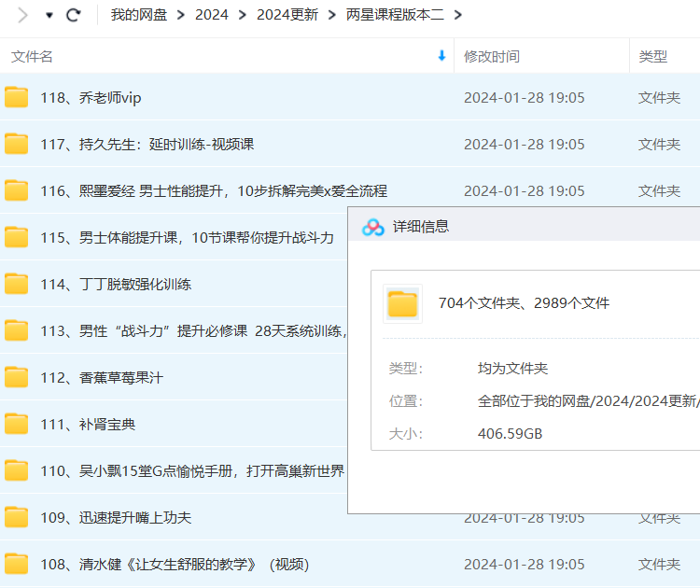The width and height of the screenshot is (700, 588).
Task: Expand chevron after 两星课程版本二 breadcrumb
Action: tap(457, 15)
